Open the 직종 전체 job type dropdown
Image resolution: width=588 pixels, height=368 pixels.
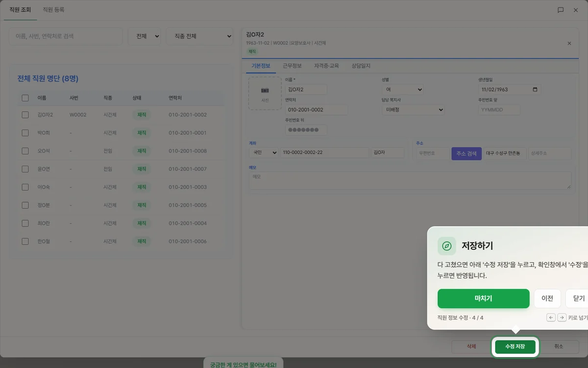pyautogui.click(x=199, y=36)
